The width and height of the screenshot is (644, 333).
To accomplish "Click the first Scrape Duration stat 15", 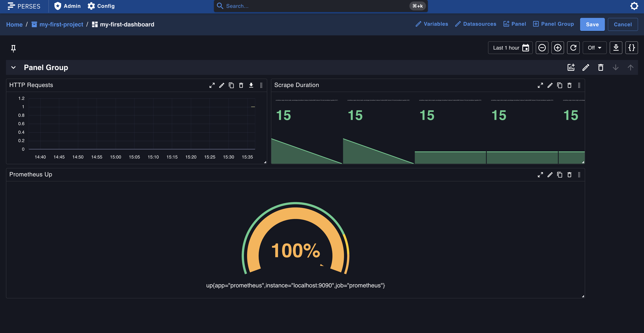I will coord(283,115).
